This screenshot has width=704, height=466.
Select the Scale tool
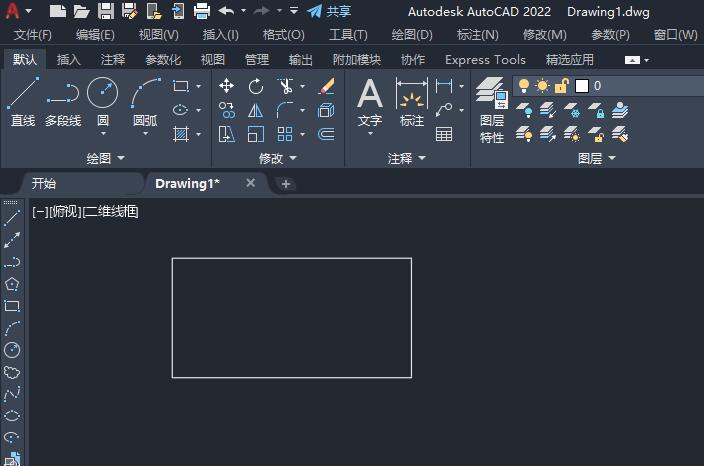click(256, 134)
